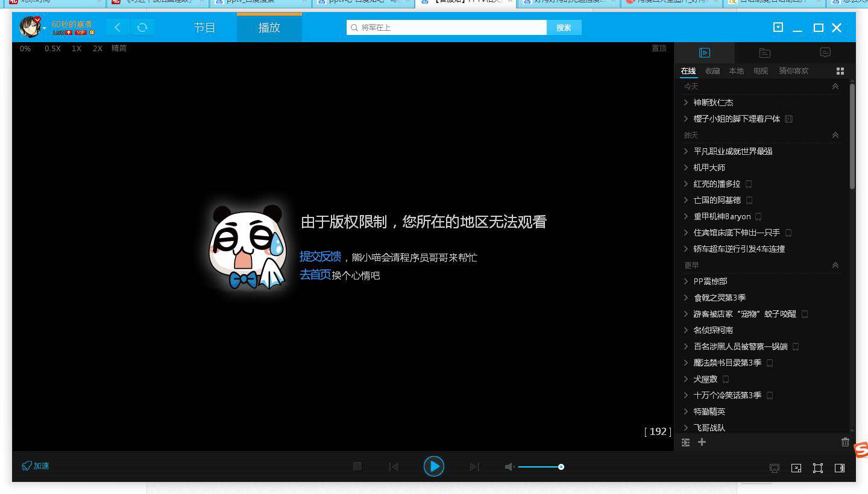Open the playlist panel icon in sidebar
This screenshot has width=868, height=494.
tap(705, 52)
